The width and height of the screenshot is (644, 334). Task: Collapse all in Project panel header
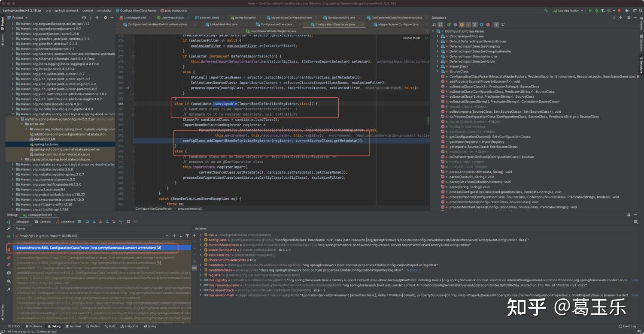pos(96,18)
